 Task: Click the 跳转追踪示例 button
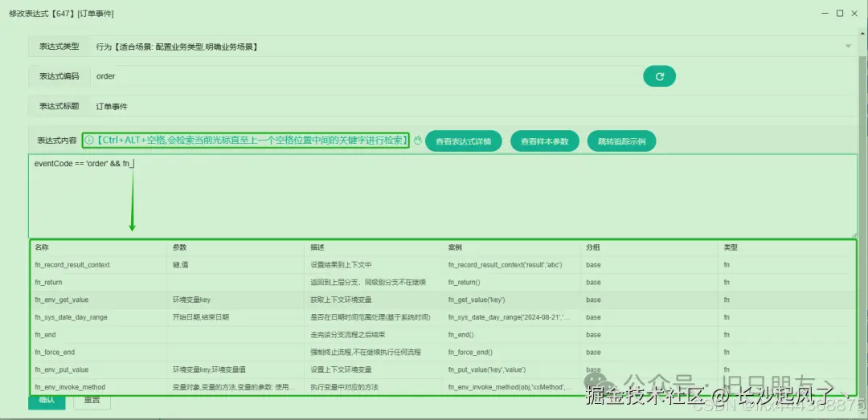[x=621, y=141]
